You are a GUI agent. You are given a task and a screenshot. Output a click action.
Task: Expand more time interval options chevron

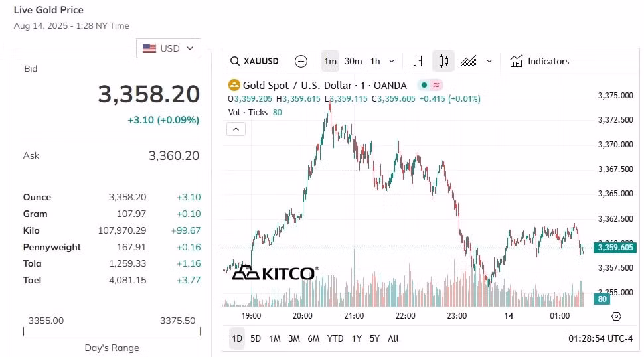(x=392, y=61)
